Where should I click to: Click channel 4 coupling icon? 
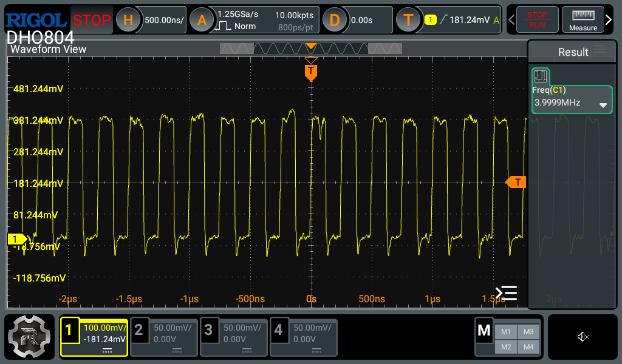click(x=316, y=351)
